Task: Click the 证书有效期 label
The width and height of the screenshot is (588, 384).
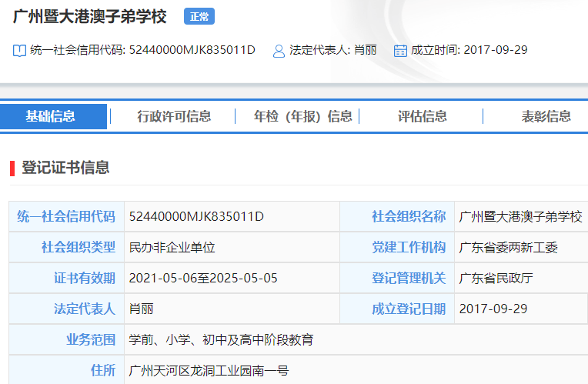Action: [x=85, y=278]
